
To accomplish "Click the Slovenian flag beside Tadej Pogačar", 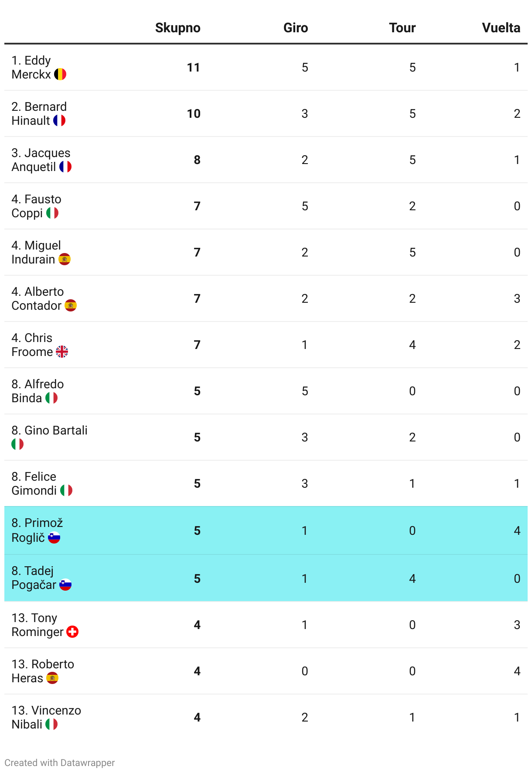I will click(x=65, y=585).
